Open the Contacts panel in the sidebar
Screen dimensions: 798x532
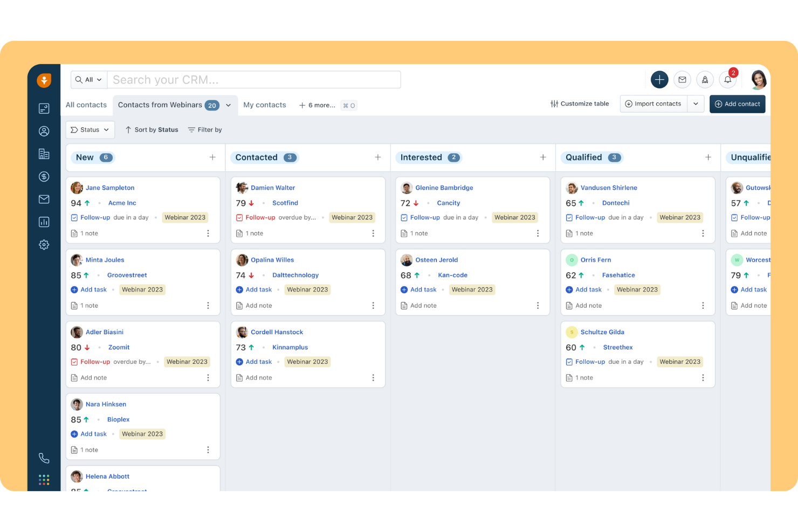coord(44,130)
